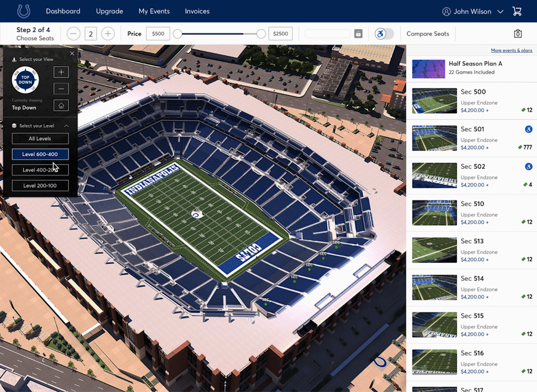537x392 pixels.
Task: Open Sec 513 seat view thumbnail
Action: 434,250
